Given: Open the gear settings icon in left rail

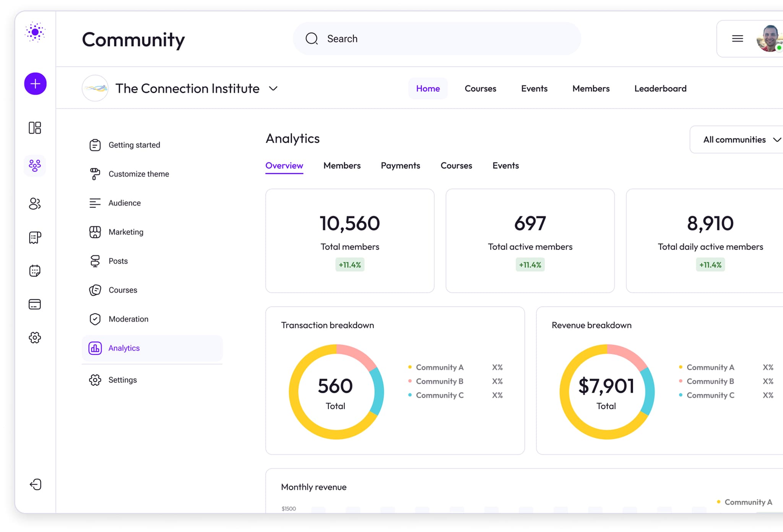Looking at the screenshot, I should point(35,337).
